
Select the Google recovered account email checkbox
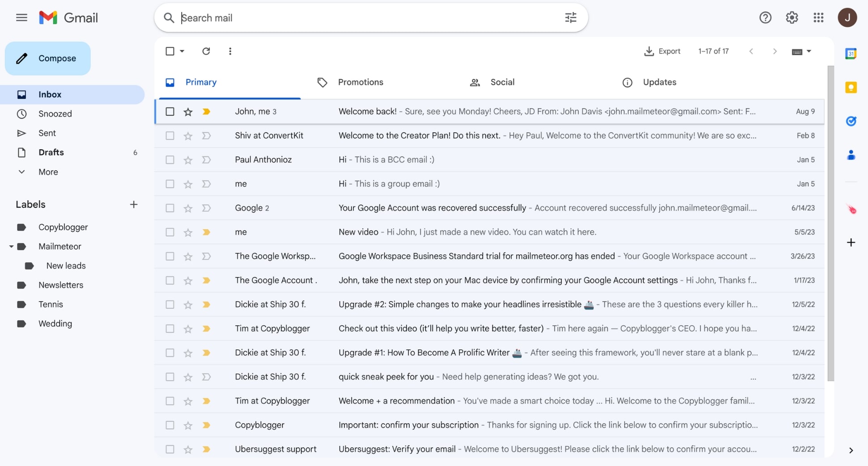pyautogui.click(x=169, y=208)
